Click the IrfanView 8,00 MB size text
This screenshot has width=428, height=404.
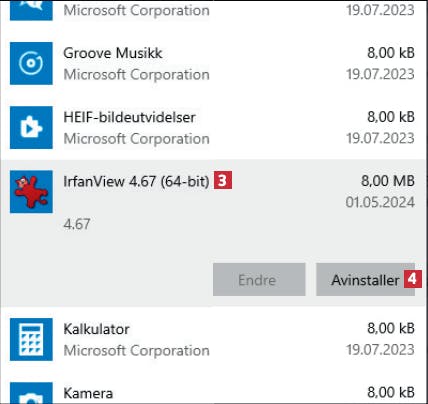388,181
